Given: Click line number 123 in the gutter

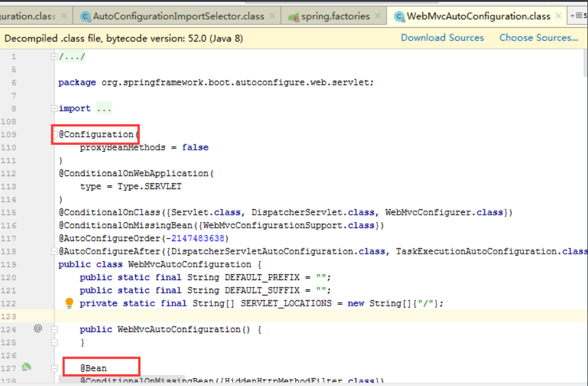Looking at the screenshot, I should 9,317.
